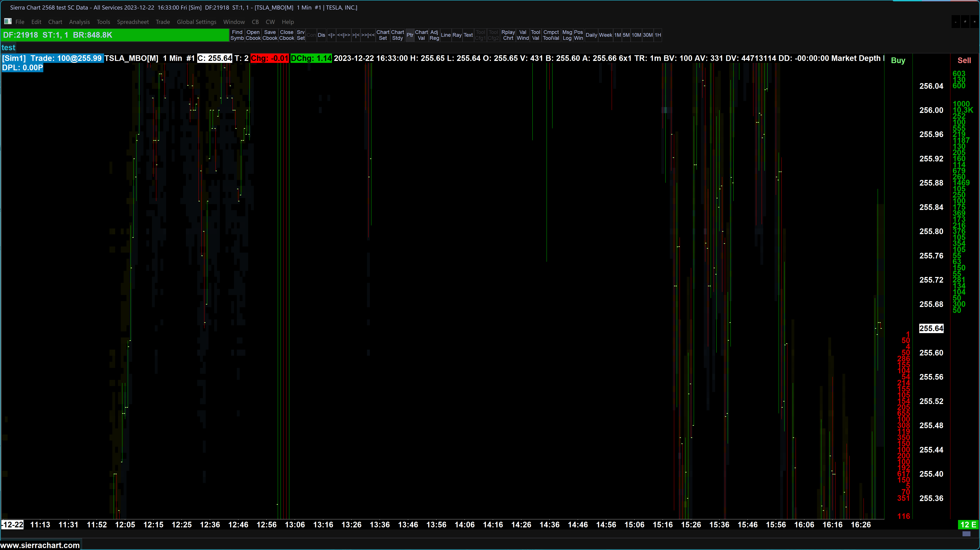980x550 pixels.
Task: Click the expand spacing <<|>> button
Action: pyautogui.click(x=344, y=35)
